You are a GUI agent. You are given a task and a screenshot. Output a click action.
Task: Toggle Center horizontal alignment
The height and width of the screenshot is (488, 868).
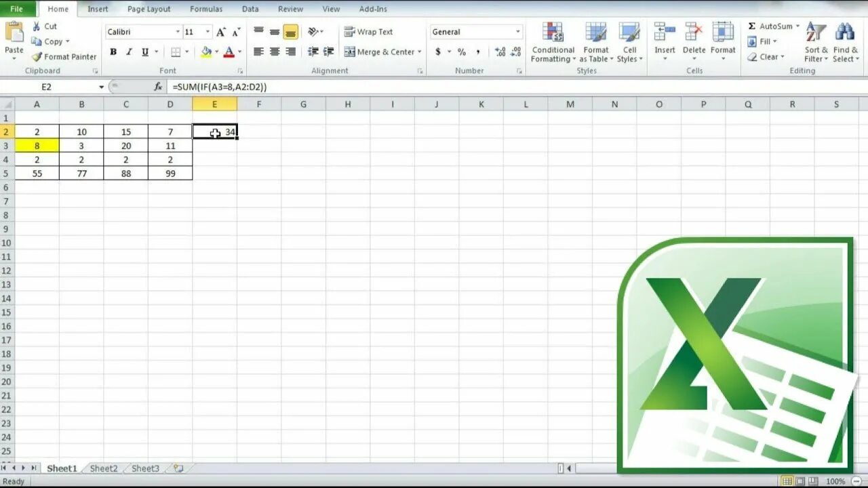[x=275, y=52]
